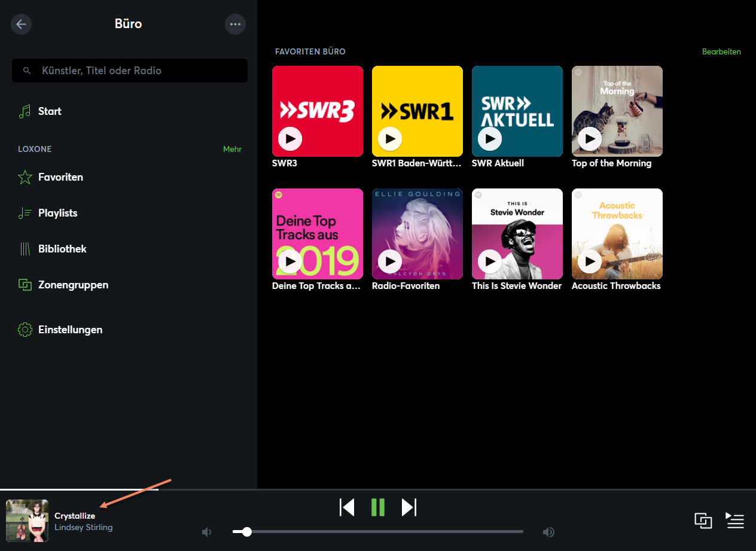The height and width of the screenshot is (551, 756).
Task: Open Einstellungen in the sidebar
Action: [70, 330]
